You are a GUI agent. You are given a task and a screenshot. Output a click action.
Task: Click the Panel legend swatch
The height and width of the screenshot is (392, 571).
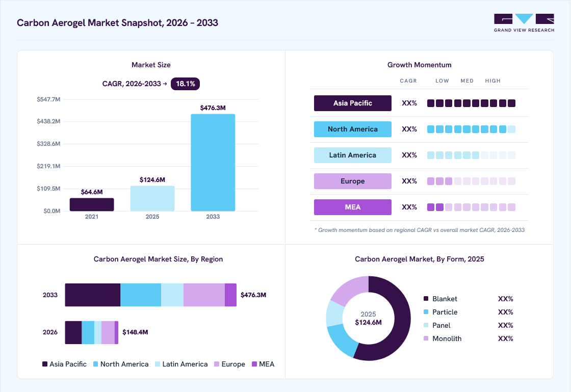426,325
